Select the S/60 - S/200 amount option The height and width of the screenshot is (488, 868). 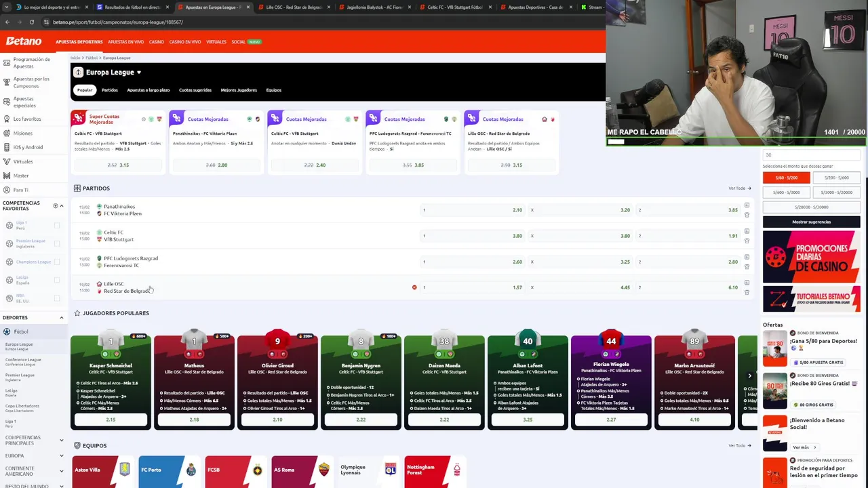(786, 178)
